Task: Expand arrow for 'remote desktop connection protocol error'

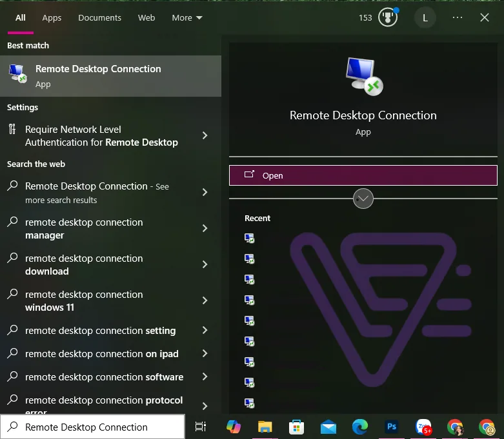Action: (x=205, y=406)
